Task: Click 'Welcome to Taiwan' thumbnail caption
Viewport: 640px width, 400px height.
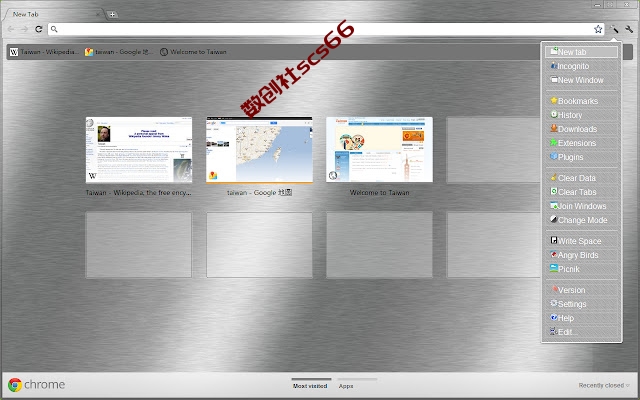Action: coord(379,193)
